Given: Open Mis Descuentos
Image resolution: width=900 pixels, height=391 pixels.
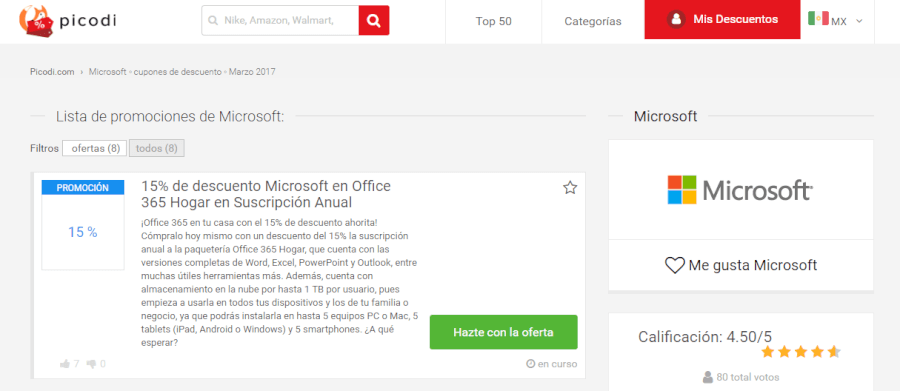Looking at the screenshot, I should coord(722,20).
